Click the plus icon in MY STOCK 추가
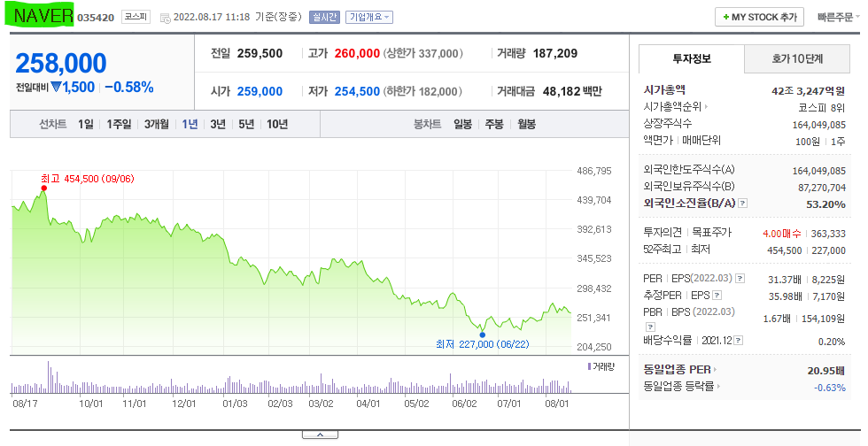The height and width of the screenshot is (446, 868). (x=725, y=17)
